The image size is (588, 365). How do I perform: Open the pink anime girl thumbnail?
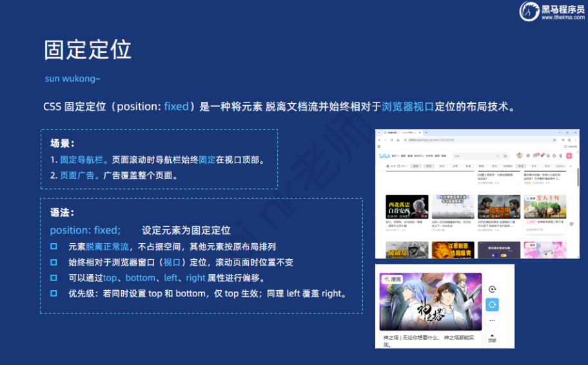[545, 250]
